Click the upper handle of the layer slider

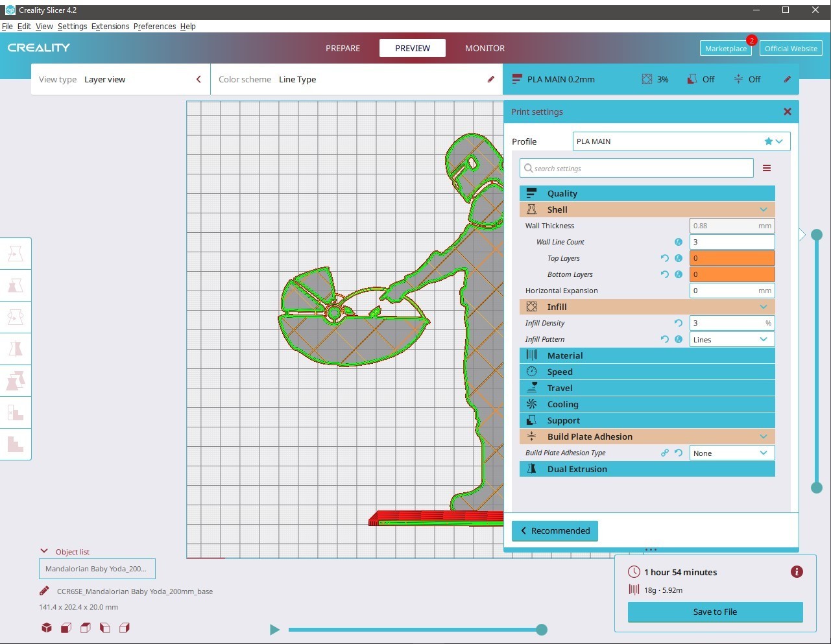click(x=817, y=235)
